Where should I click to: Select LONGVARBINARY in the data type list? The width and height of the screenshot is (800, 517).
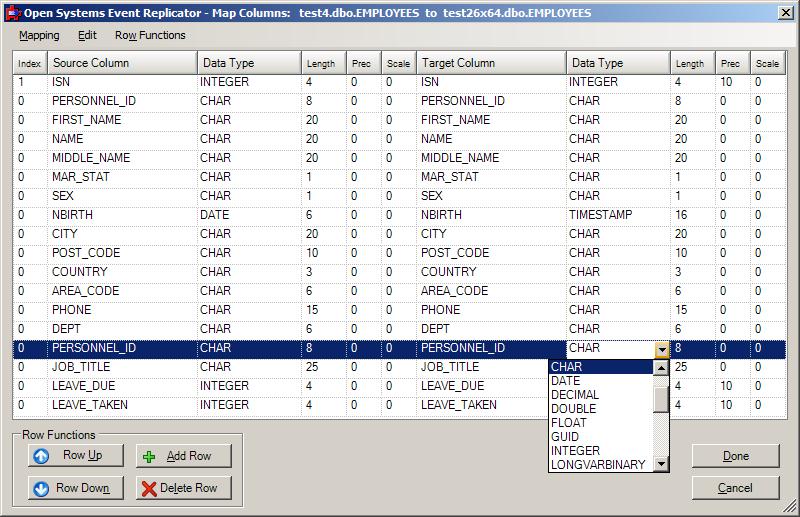coord(601,465)
